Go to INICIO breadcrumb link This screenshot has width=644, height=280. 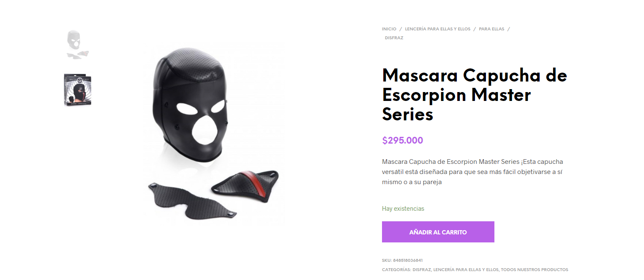pos(389,29)
